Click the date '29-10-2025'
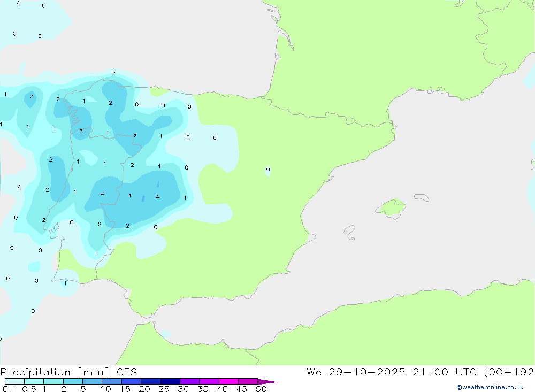 [x=367, y=372]
